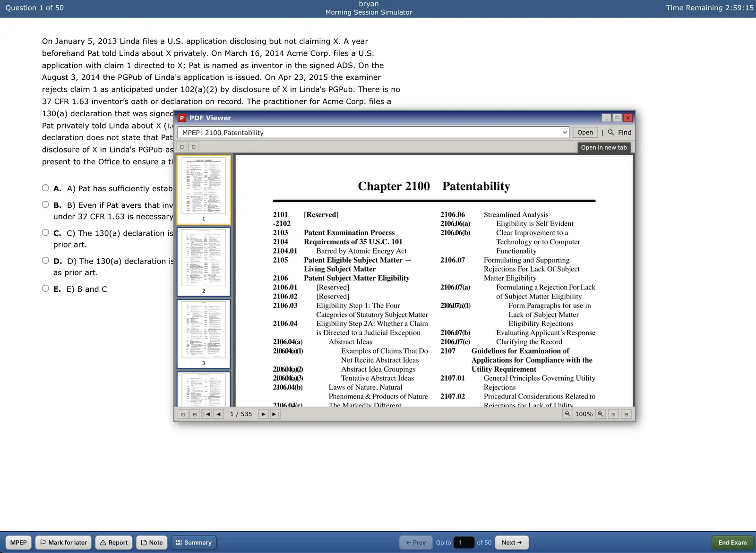Click the split-square icon above the thumbnail list
Screen dimensions: 756x553
click(194, 147)
